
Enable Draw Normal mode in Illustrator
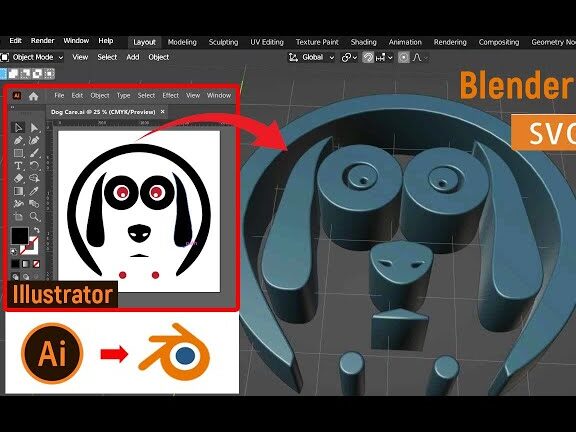pyautogui.click(x=15, y=277)
